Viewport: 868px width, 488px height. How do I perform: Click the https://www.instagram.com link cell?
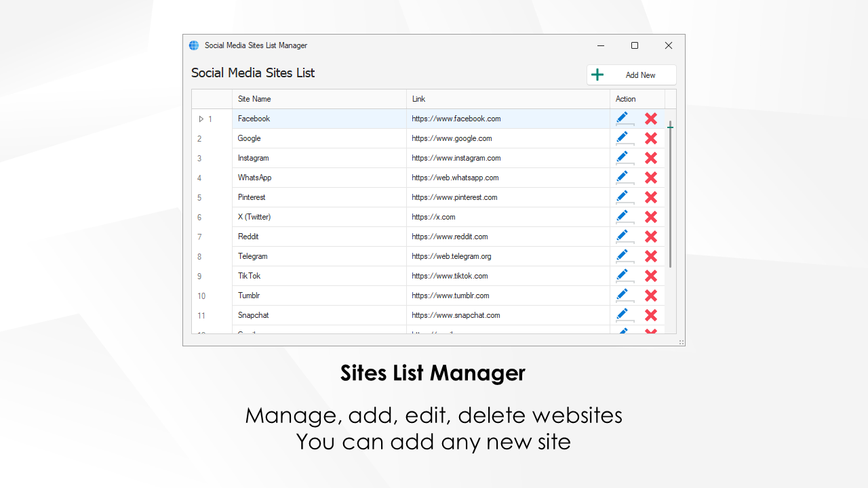pos(509,158)
